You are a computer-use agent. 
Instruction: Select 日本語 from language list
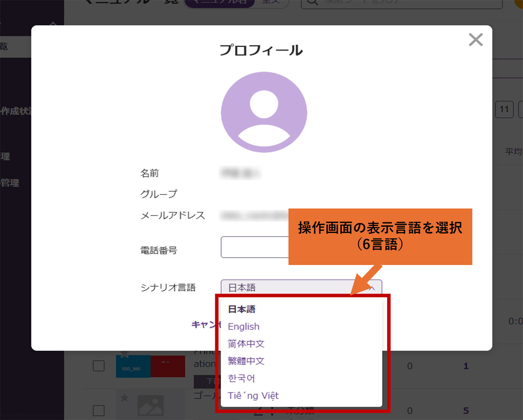[x=241, y=309]
